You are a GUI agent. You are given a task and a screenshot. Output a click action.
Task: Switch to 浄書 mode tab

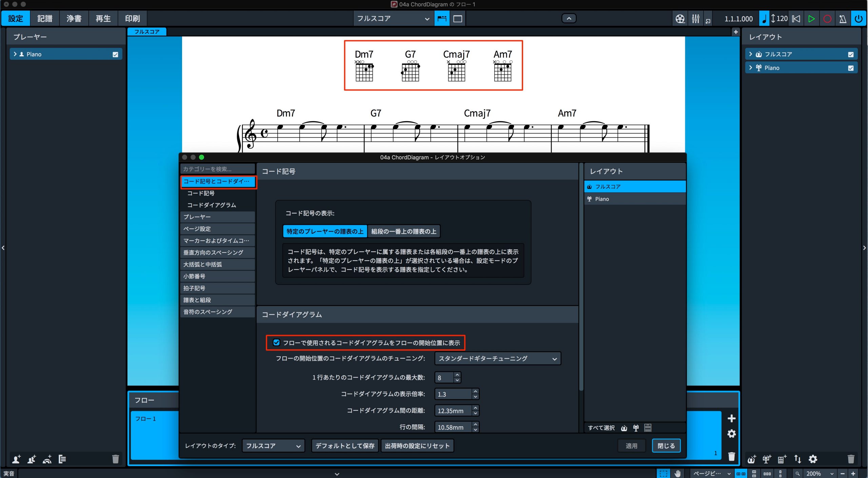pyautogui.click(x=74, y=19)
